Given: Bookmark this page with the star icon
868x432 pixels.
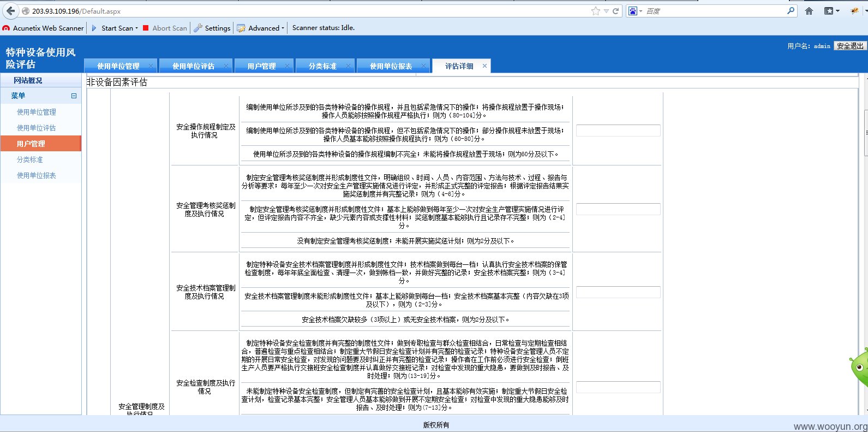Looking at the screenshot, I should point(595,11).
